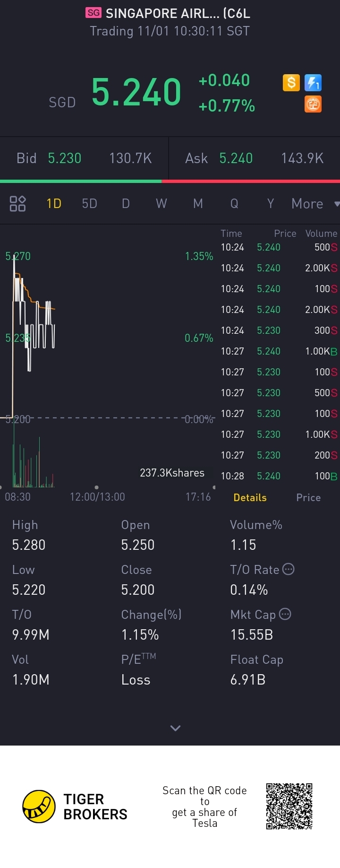The width and height of the screenshot is (340, 868).
Task: Select the M monthly chart tab
Action: [x=198, y=204]
